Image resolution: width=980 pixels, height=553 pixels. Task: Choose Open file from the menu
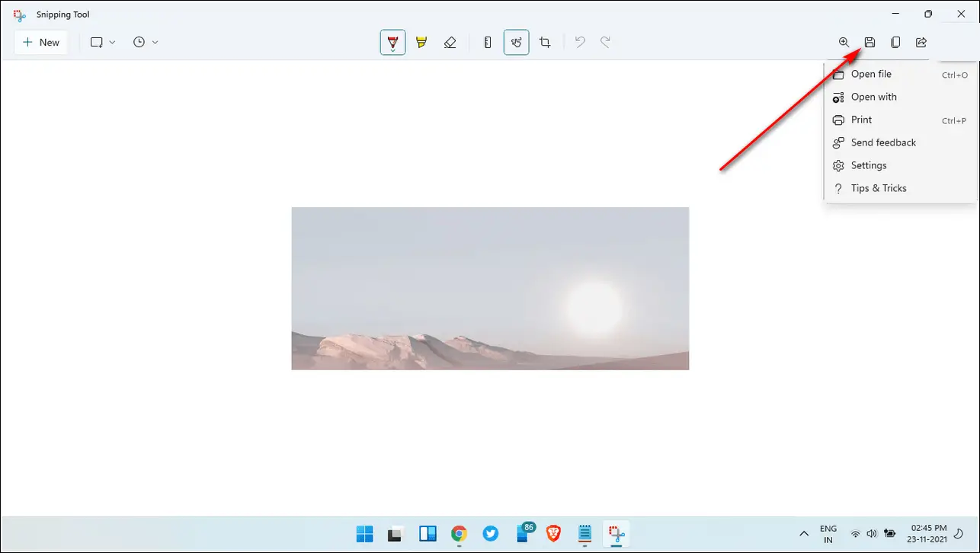tap(900, 74)
